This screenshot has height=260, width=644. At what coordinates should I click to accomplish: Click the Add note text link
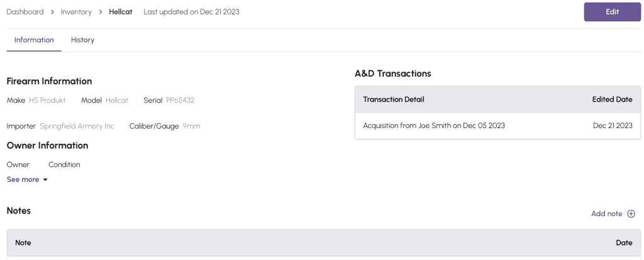click(x=606, y=214)
